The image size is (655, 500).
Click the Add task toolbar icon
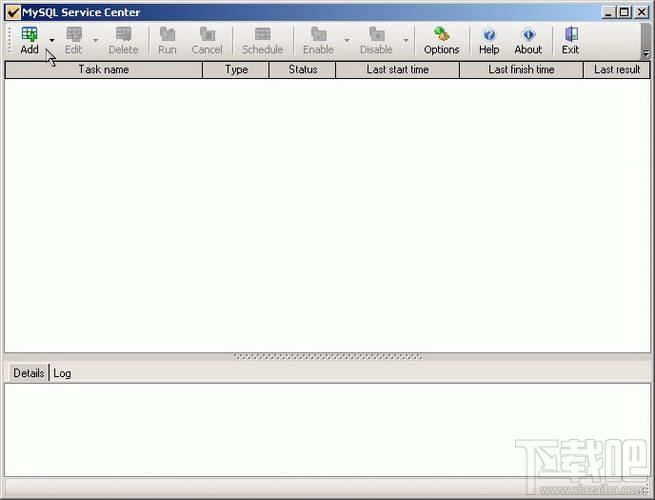click(x=29, y=40)
